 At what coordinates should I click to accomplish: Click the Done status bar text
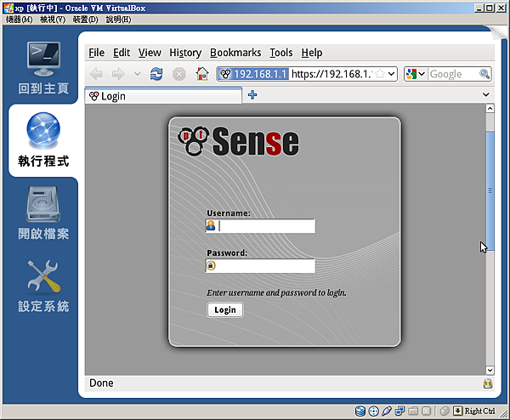click(x=101, y=383)
